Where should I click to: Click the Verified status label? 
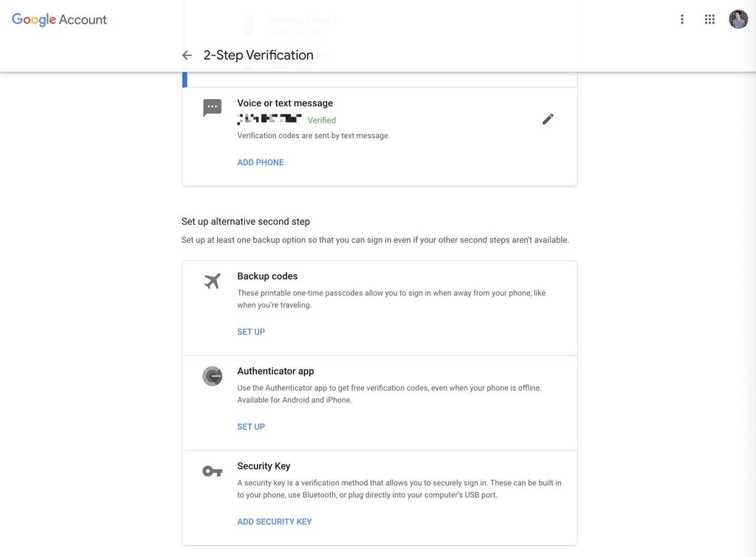[x=321, y=120]
